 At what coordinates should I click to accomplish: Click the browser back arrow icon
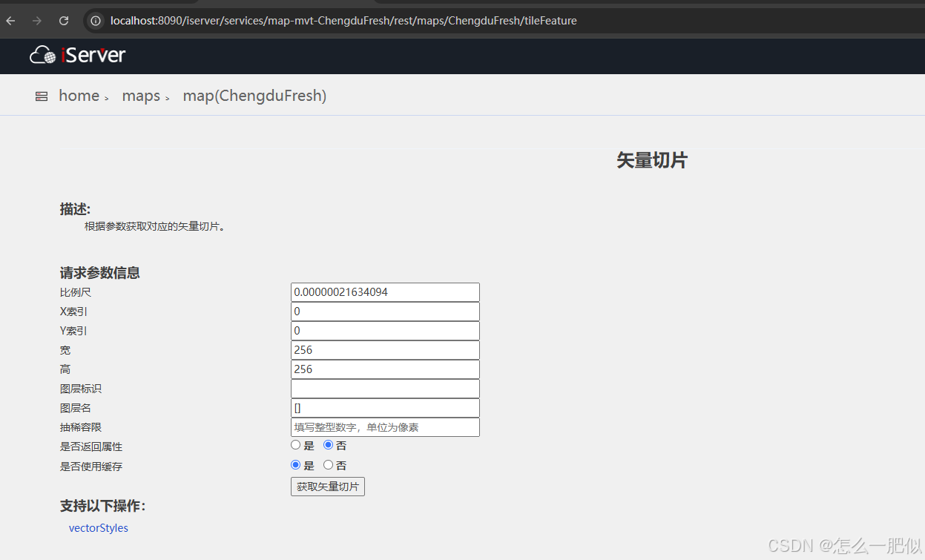click(10, 21)
